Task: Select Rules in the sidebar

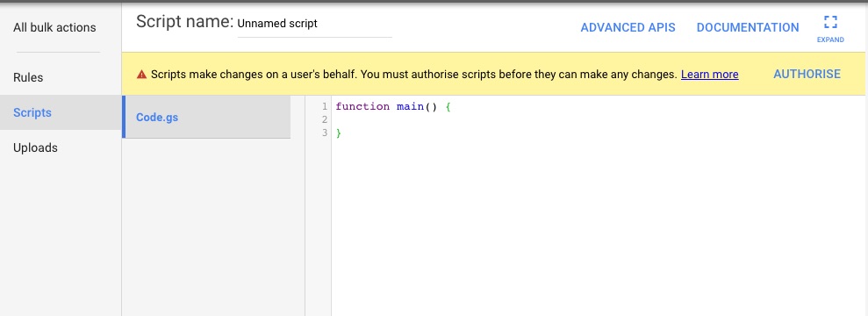Action: [x=28, y=77]
